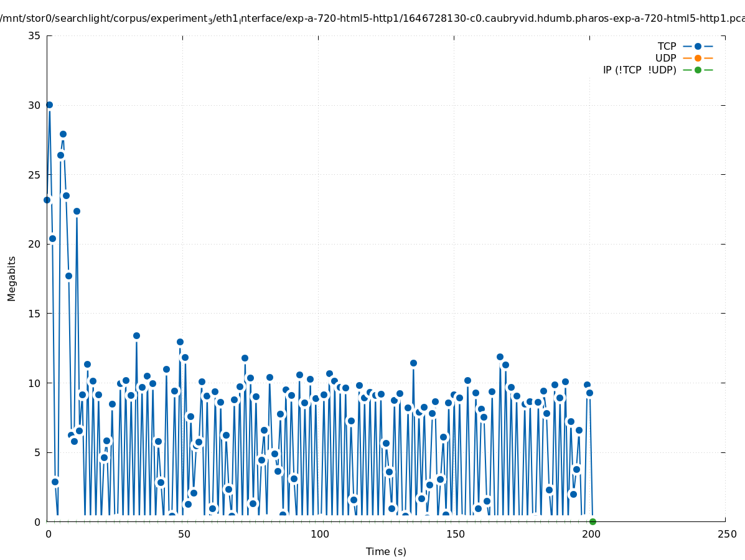Click the 15 tick label on y-axis

click(34, 314)
